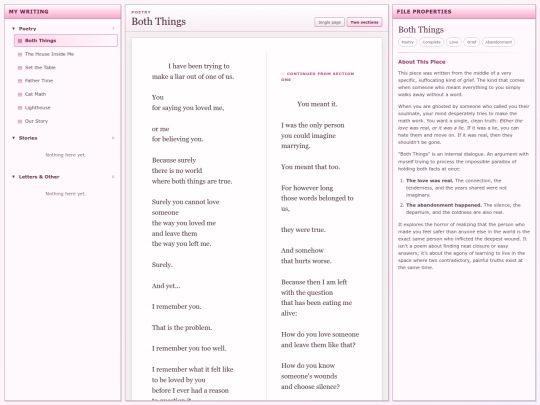Viewport: 540px width, 405px height.
Task: Click the document icon beside Our Story
Action: click(x=20, y=121)
